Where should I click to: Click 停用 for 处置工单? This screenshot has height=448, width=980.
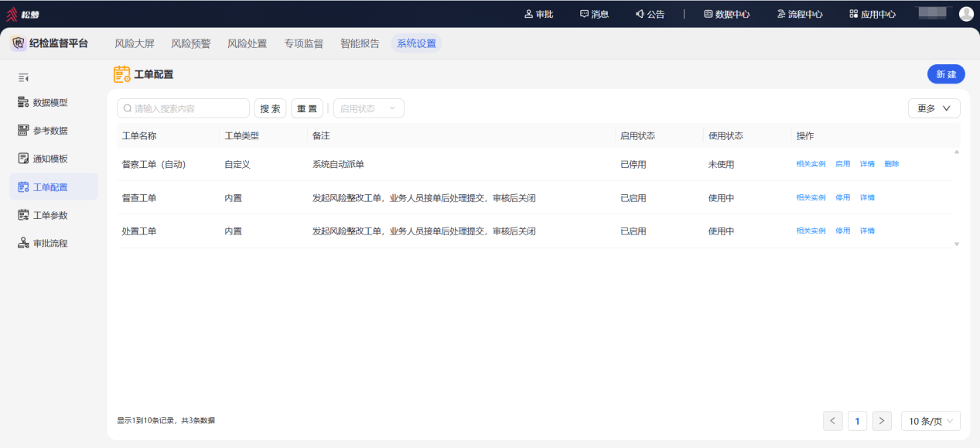point(842,231)
